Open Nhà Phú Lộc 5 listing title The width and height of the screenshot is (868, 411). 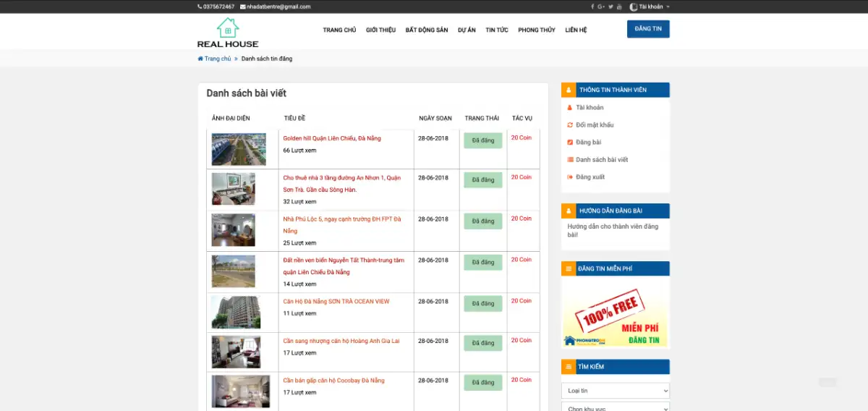click(341, 224)
